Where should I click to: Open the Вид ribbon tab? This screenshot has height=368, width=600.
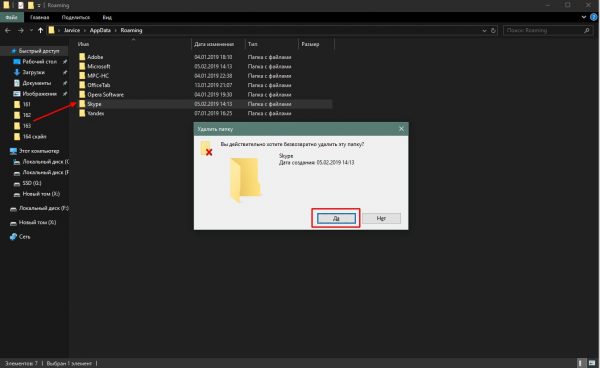point(107,17)
